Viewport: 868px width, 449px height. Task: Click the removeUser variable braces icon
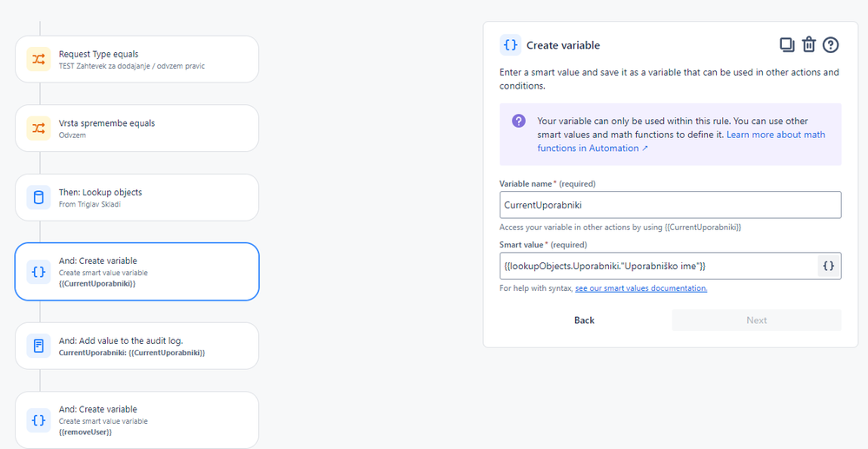[38, 420]
